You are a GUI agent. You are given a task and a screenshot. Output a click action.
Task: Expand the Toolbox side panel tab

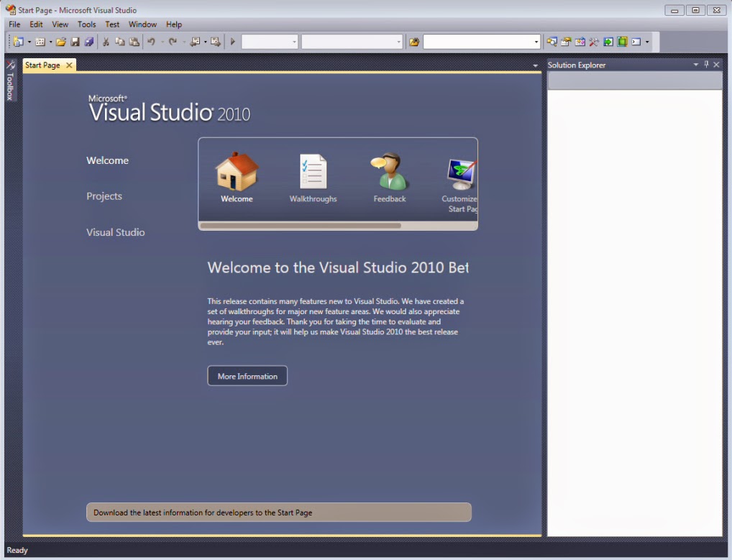point(10,81)
